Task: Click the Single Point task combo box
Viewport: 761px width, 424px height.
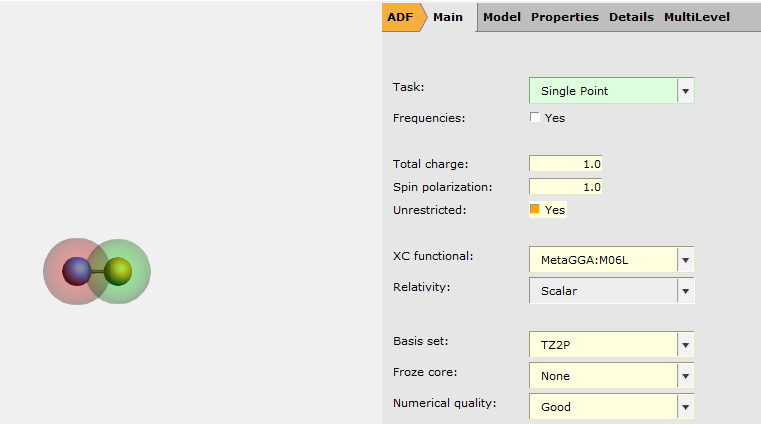Action: 603,91
